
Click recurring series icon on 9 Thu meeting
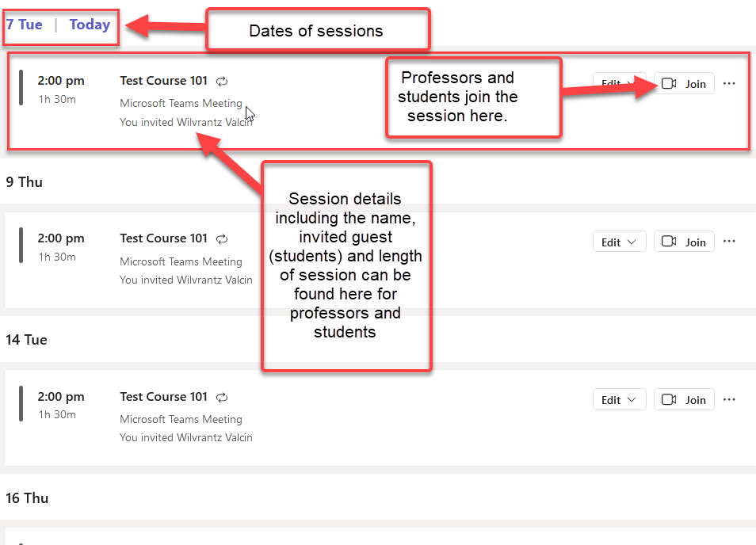tap(223, 238)
